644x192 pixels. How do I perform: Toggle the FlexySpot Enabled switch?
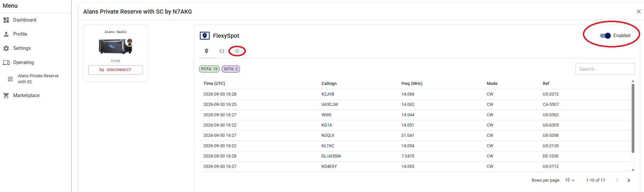605,36
